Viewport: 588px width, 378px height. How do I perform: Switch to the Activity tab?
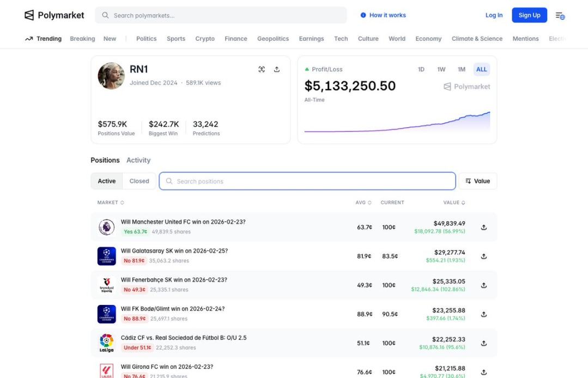[138, 160]
